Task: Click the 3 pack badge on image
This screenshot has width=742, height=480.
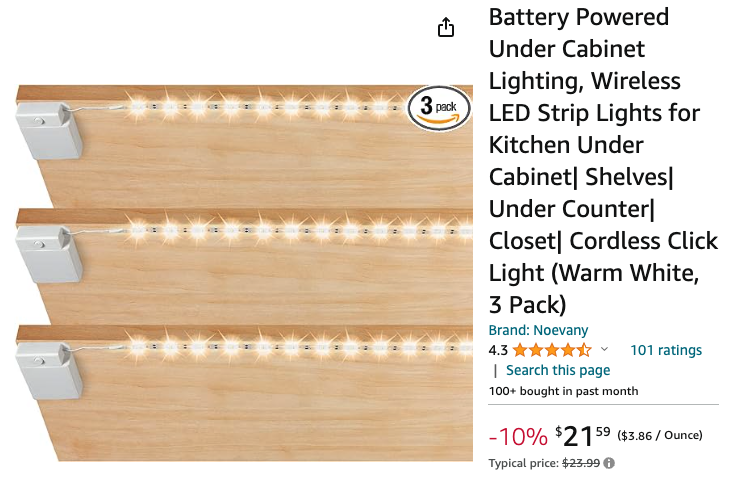Action: click(x=438, y=107)
